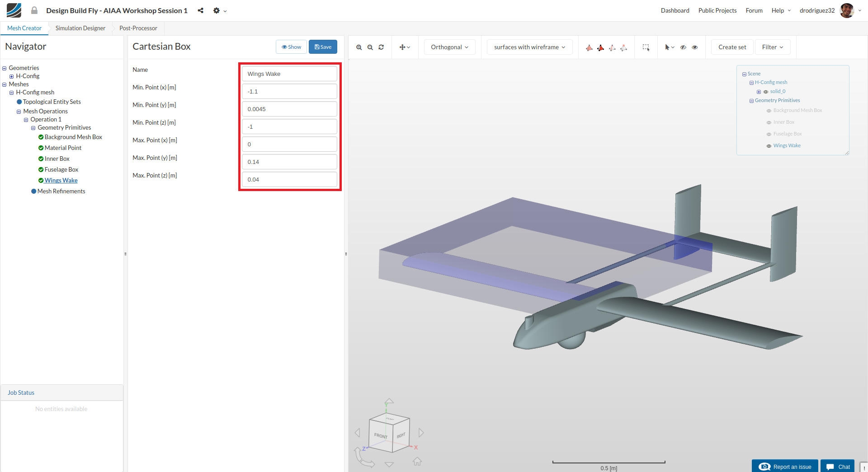
Task: Toggle visibility of Wings Wake in scene tree
Action: tap(769, 146)
